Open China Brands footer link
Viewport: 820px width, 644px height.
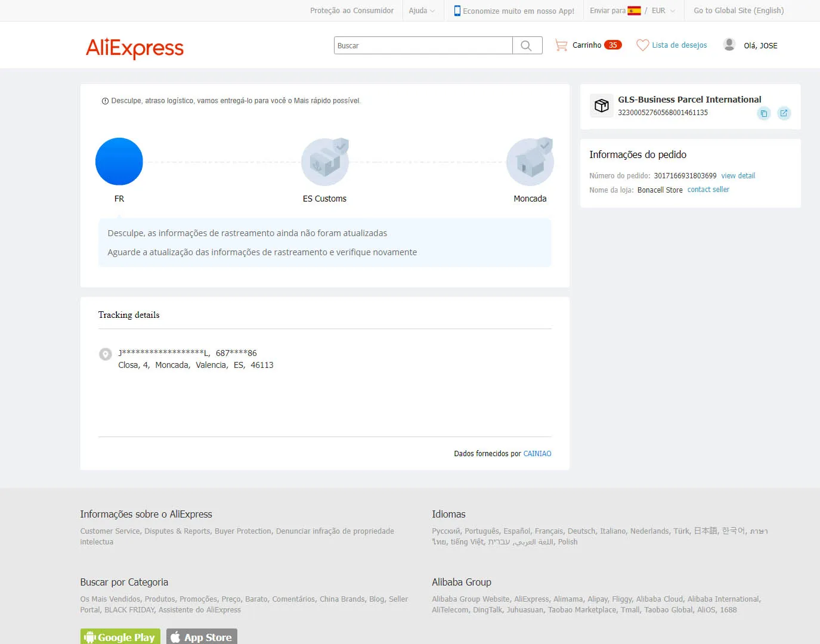point(342,599)
